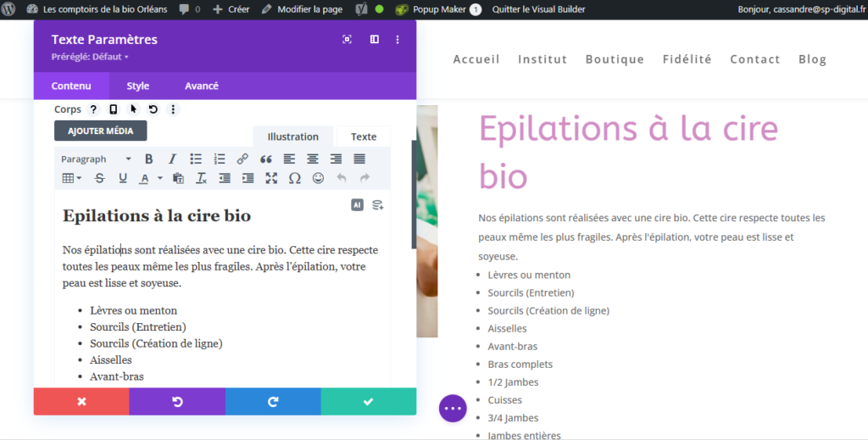The image size is (868, 440).
Task: Open the text color dropdown arrow
Action: click(160, 178)
